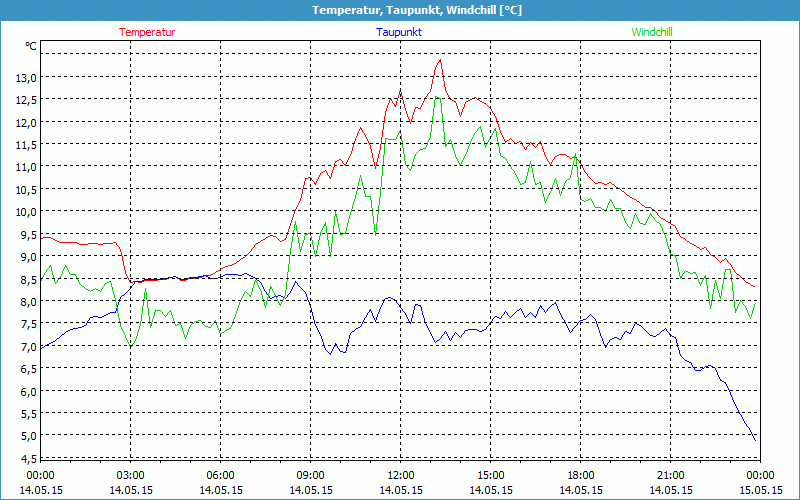Screen dimensions: 800x500
Task: Click the 8,0 y-axis value
Action: click(28, 302)
